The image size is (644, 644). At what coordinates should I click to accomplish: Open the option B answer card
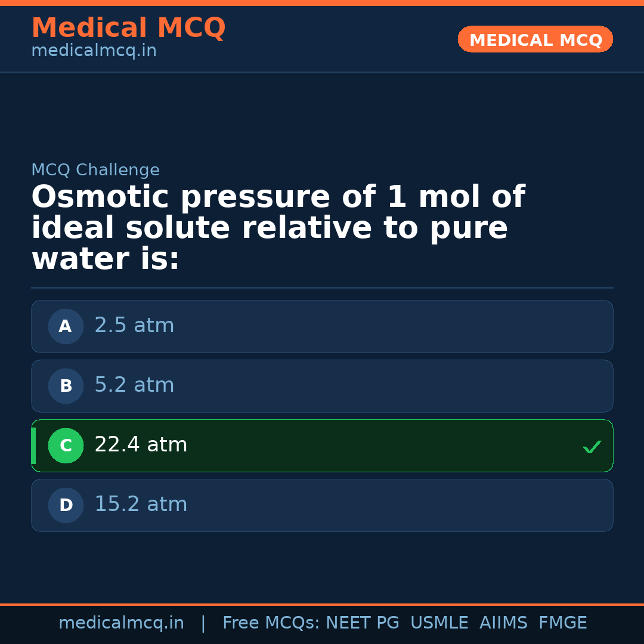[322, 386]
